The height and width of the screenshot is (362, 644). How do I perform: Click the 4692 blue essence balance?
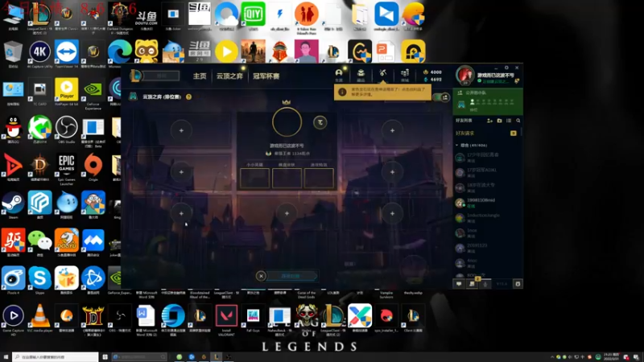coord(432,79)
